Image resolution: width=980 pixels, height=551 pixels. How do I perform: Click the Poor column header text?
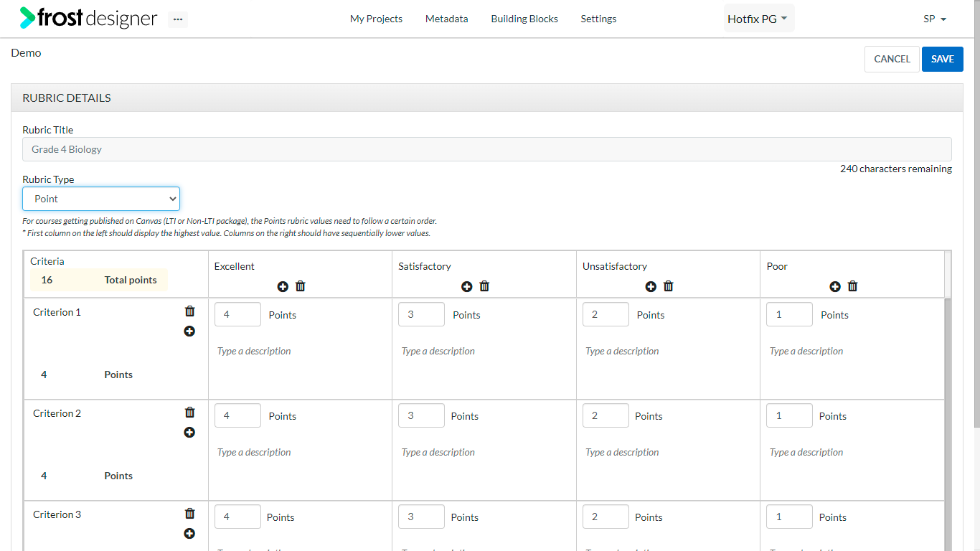tap(777, 266)
